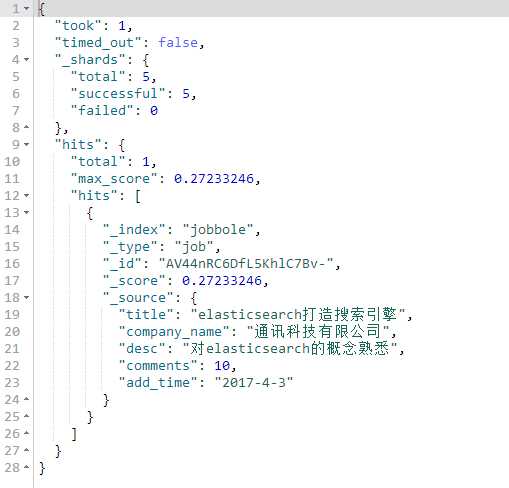This screenshot has height=488, width=509.
Task: Click the fold-end arrow on line 28
Action: (26, 467)
